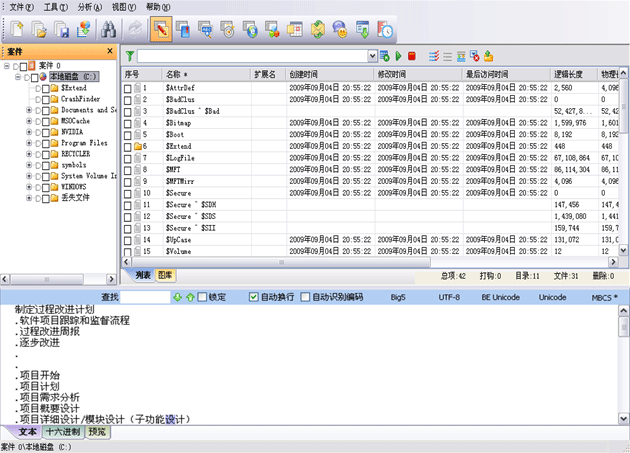Click the keyword search magnifier icon

tap(206, 29)
